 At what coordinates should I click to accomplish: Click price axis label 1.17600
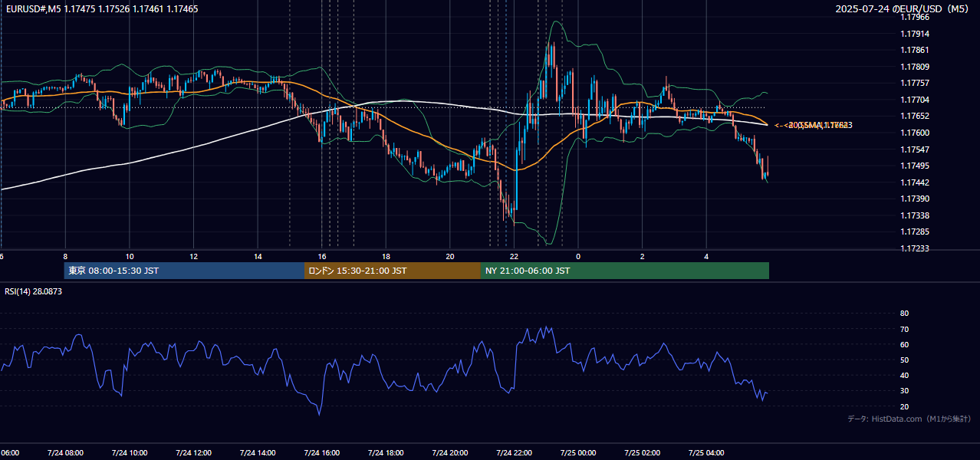click(914, 133)
